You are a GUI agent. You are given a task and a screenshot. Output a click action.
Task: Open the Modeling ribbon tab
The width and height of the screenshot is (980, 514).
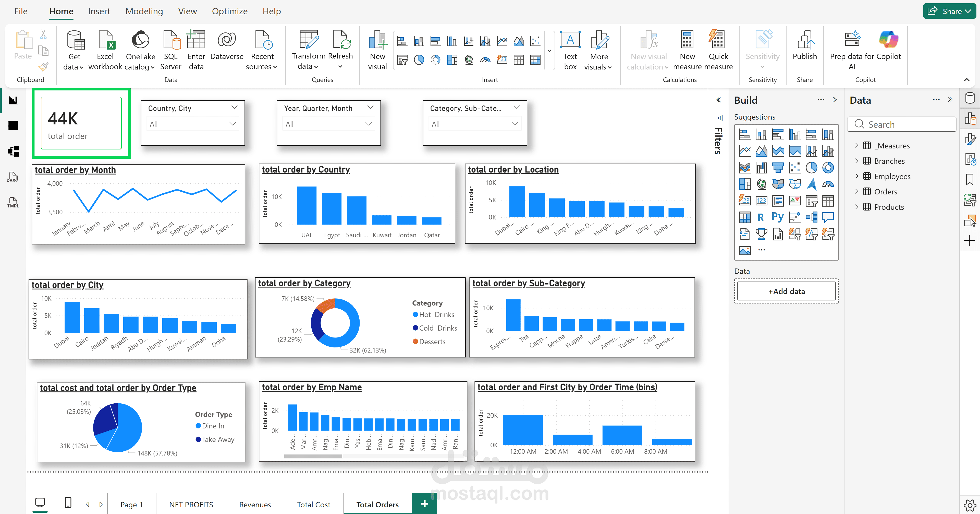tap(144, 11)
